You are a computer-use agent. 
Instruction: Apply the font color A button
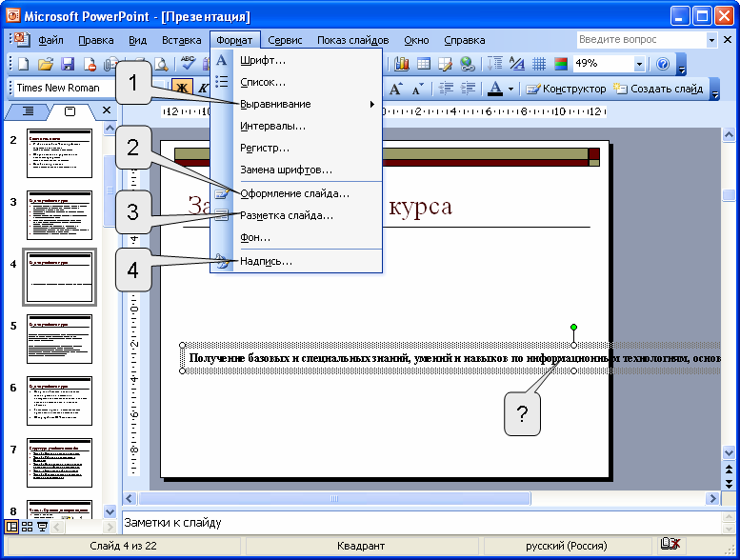click(495, 89)
